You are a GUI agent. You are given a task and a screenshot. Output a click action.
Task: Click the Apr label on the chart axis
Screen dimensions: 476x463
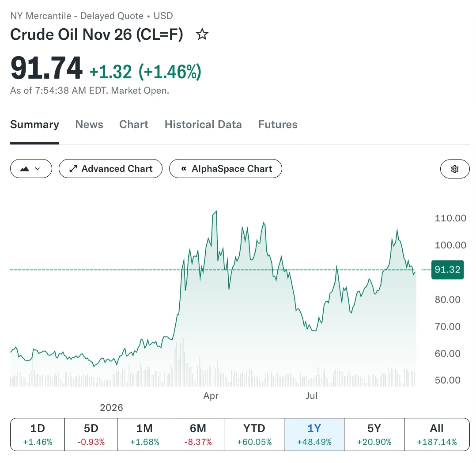(x=211, y=395)
